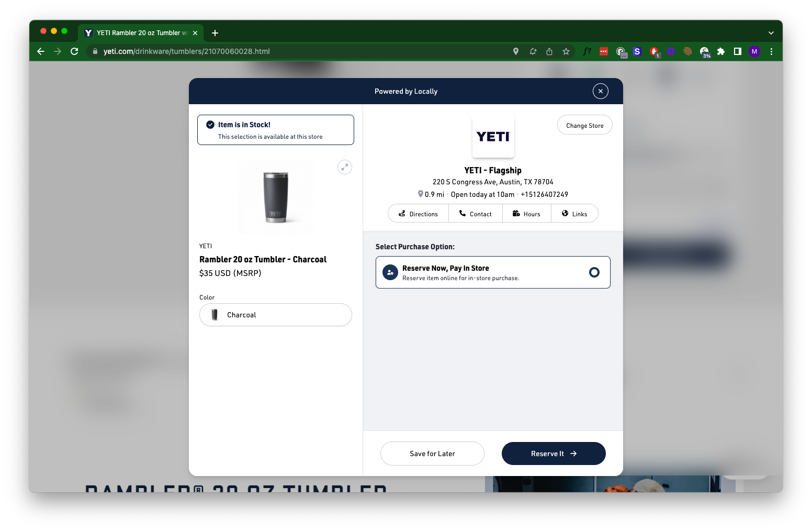Open the red stop-hand ad blocker extension
Image resolution: width=812 pixels, height=531 pixels.
point(654,51)
